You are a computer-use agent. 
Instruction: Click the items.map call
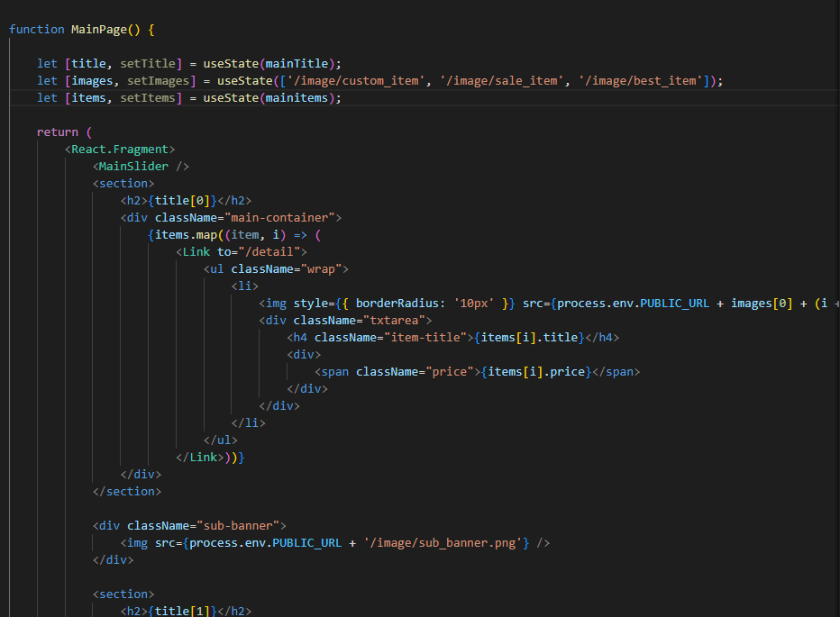coord(186,235)
